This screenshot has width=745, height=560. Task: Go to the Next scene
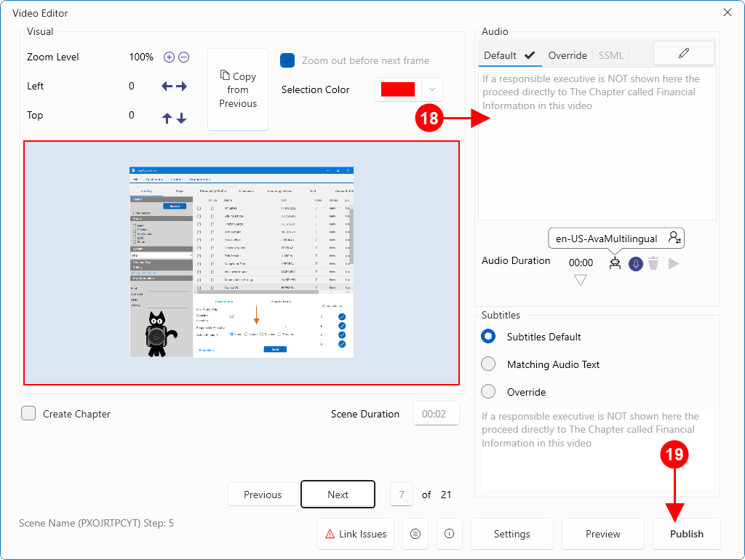click(338, 495)
